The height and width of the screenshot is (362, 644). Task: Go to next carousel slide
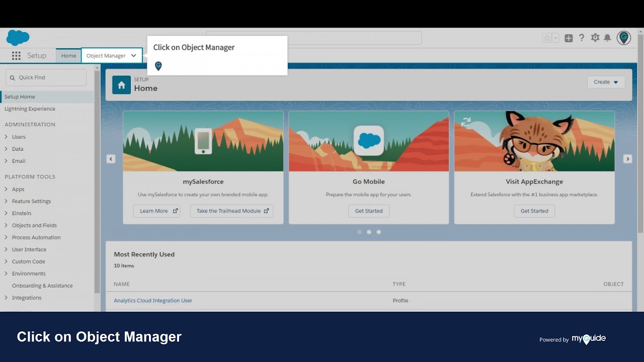point(627,159)
